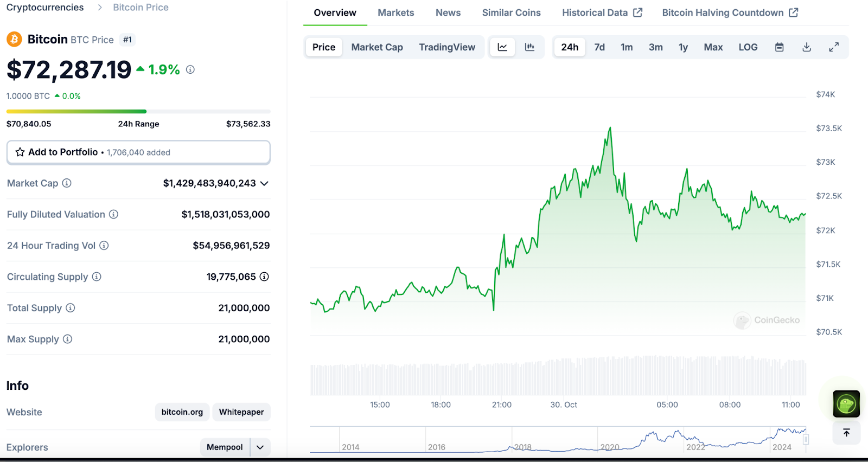Screen dimensions: 868x462
Task: Click the 24h Range progress bar
Action: 138,111
